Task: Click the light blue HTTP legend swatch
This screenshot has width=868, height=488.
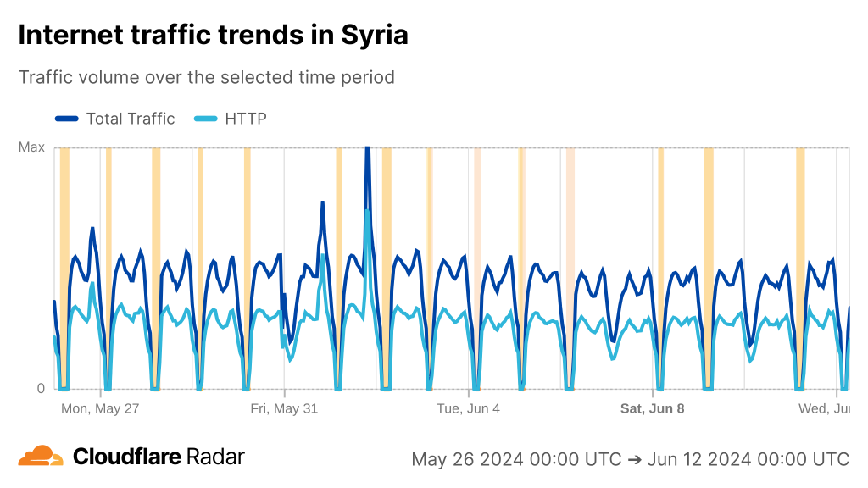Action: [x=206, y=119]
